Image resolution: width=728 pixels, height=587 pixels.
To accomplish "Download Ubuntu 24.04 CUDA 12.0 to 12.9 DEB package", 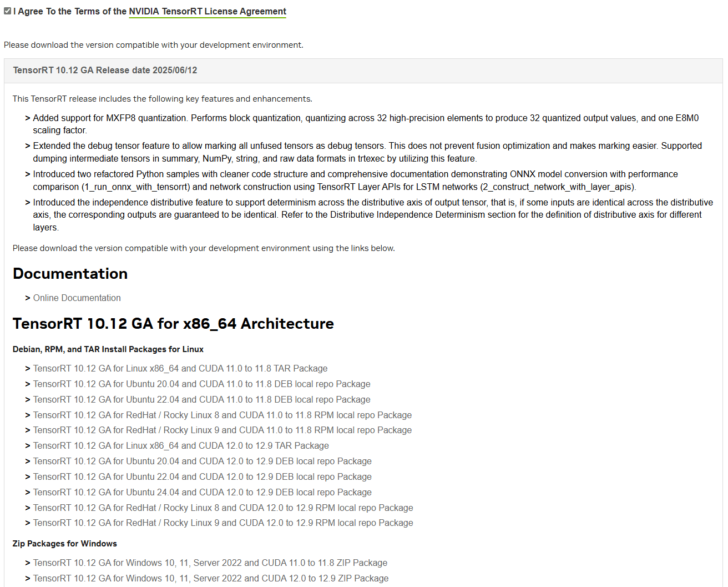I will coord(203,493).
